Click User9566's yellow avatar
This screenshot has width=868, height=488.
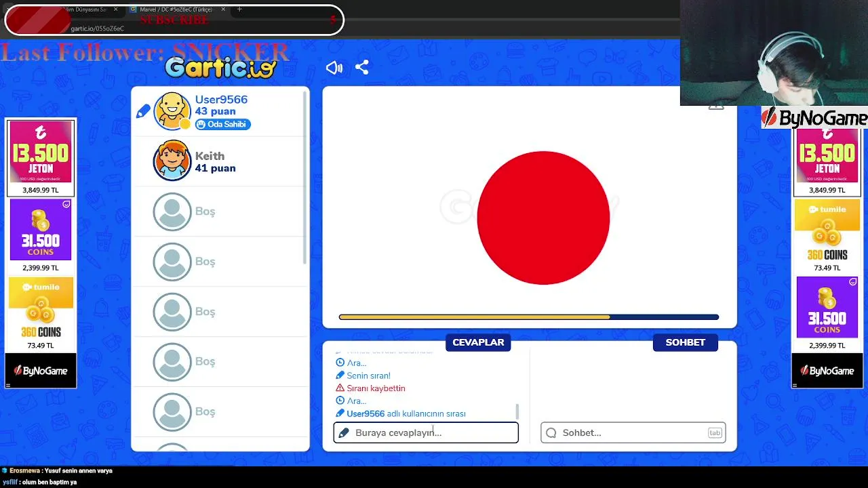tap(172, 111)
